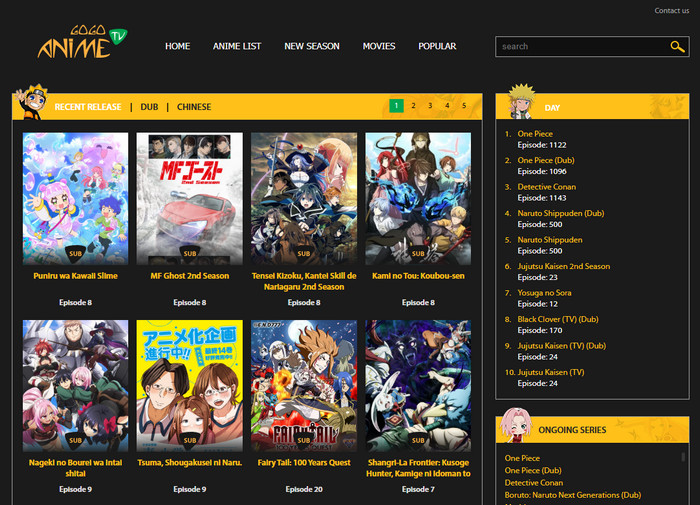Click the Naruto mascot beside Recent Release
Viewport: 700px width, 505px height.
click(x=31, y=102)
